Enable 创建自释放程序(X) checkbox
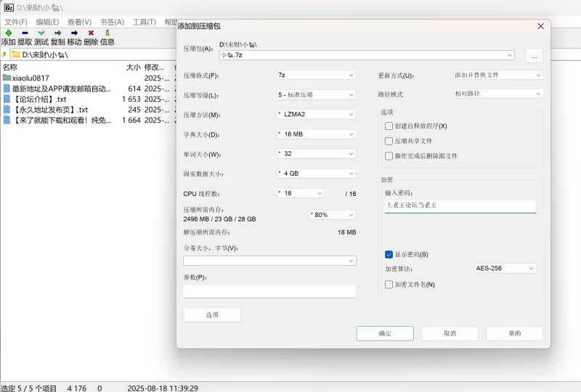Image resolution: width=581 pixels, height=392 pixels. (x=389, y=126)
